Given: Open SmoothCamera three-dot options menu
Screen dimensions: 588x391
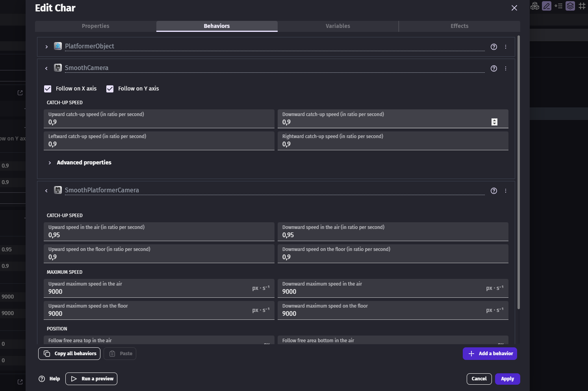Looking at the screenshot, I should 506,68.
